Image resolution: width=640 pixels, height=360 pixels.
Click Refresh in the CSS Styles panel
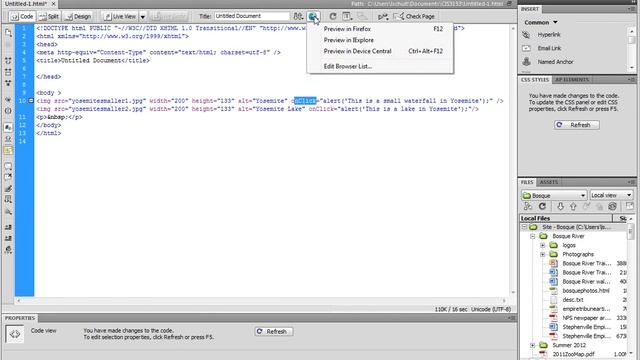tap(576, 125)
